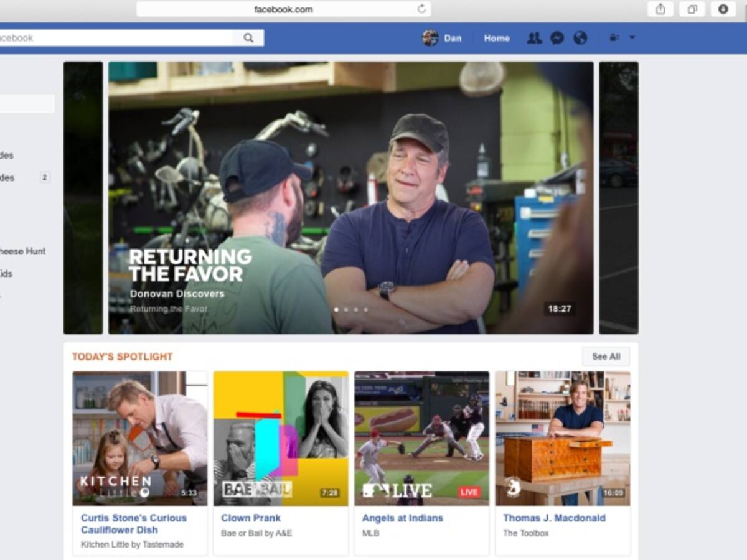Click the facebook.com address bar

tap(283, 9)
